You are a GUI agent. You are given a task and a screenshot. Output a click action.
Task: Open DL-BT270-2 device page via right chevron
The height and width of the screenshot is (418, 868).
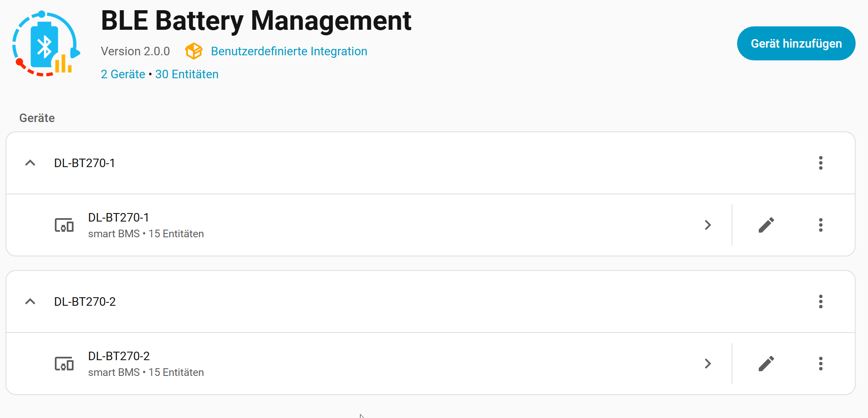pyautogui.click(x=708, y=364)
